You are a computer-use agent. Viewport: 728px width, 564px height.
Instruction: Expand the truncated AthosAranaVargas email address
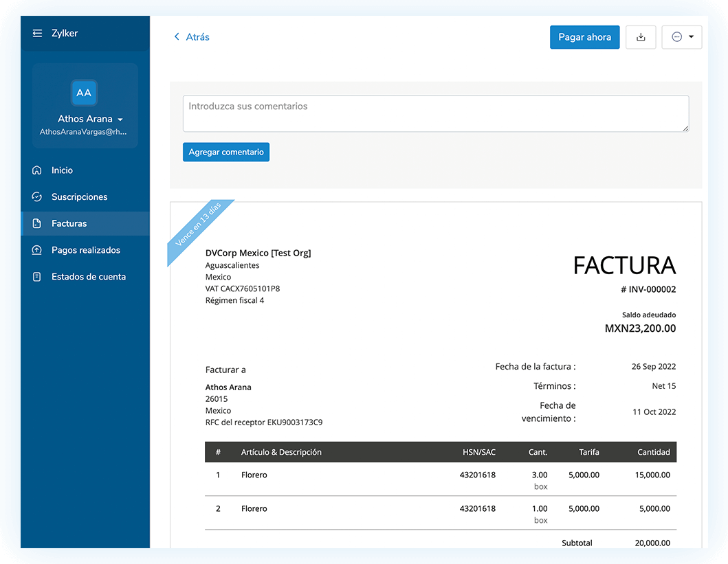85,131
